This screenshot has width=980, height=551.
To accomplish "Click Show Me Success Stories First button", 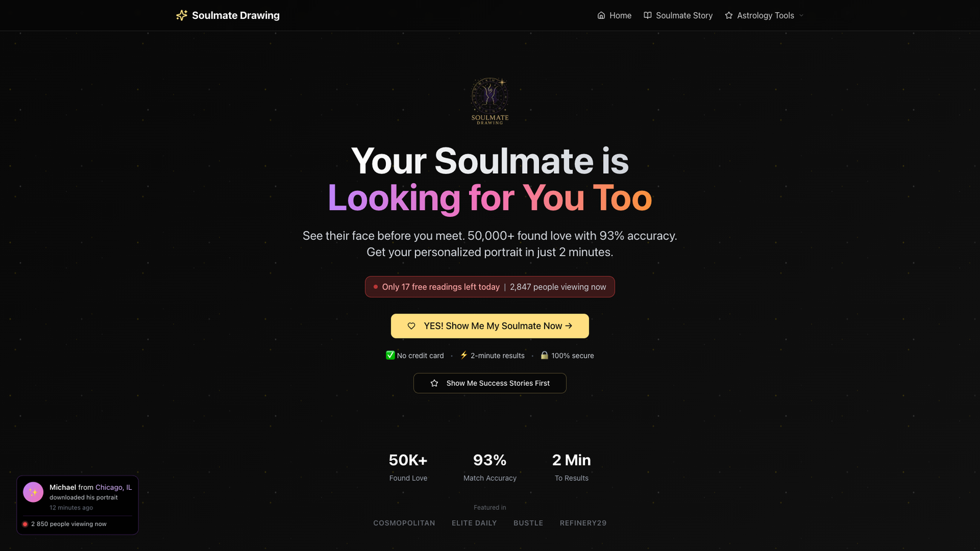I will [x=490, y=383].
